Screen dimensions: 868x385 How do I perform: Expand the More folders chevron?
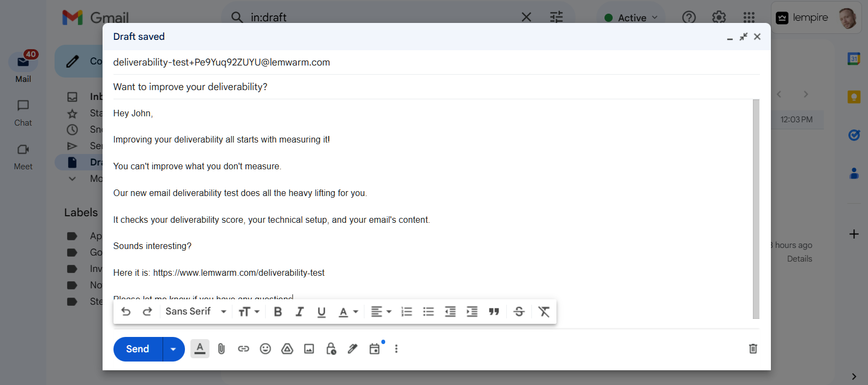[x=72, y=179]
